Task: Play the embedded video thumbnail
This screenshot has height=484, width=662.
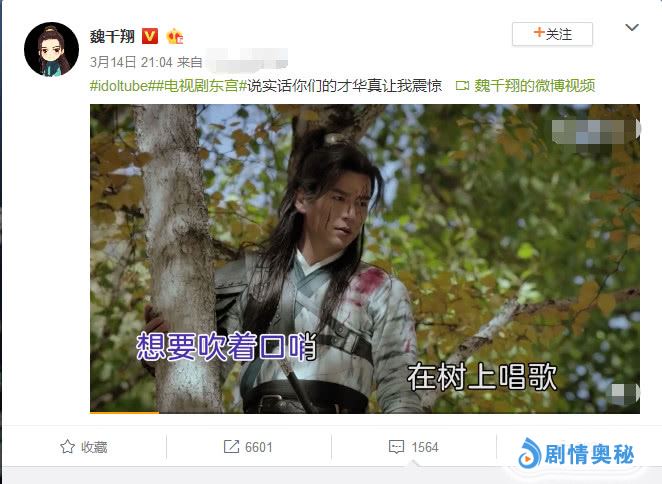Action: pyautogui.click(x=365, y=258)
